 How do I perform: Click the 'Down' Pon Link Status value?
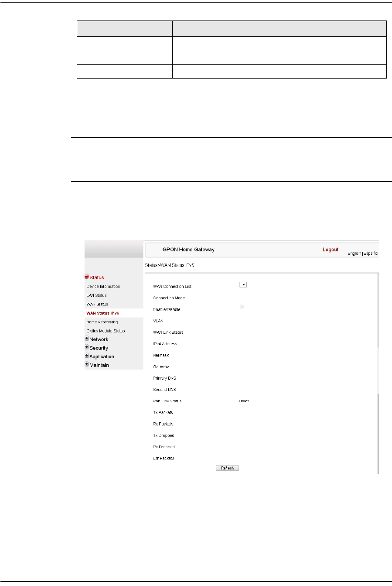pos(244,401)
